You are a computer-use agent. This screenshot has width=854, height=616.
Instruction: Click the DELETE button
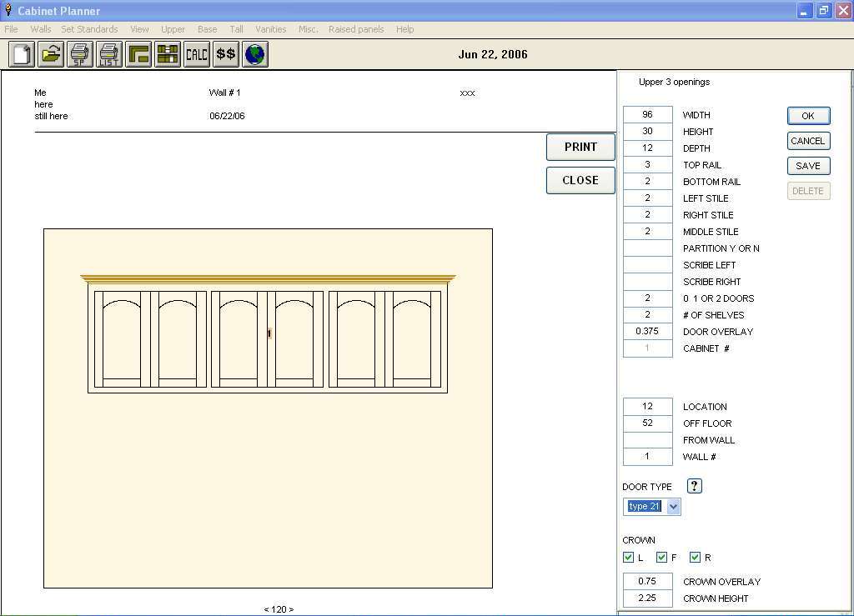click(808, 191)
